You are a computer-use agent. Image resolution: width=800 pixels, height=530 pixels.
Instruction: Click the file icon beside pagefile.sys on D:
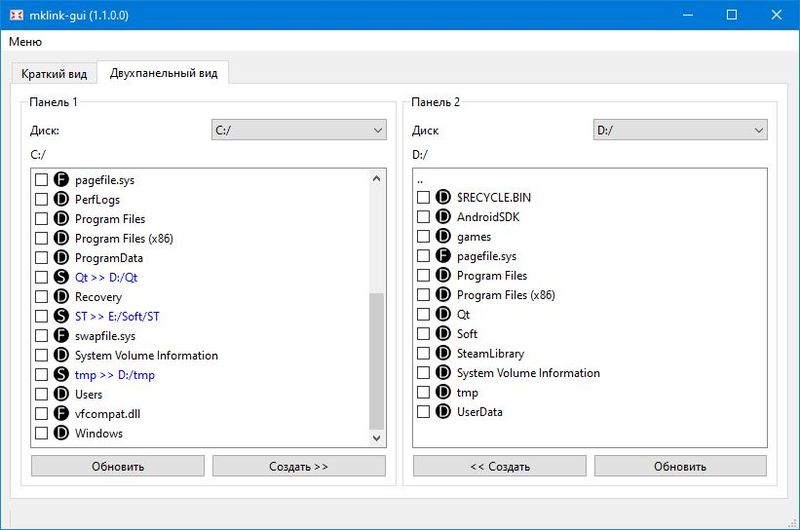pos(442,256)
